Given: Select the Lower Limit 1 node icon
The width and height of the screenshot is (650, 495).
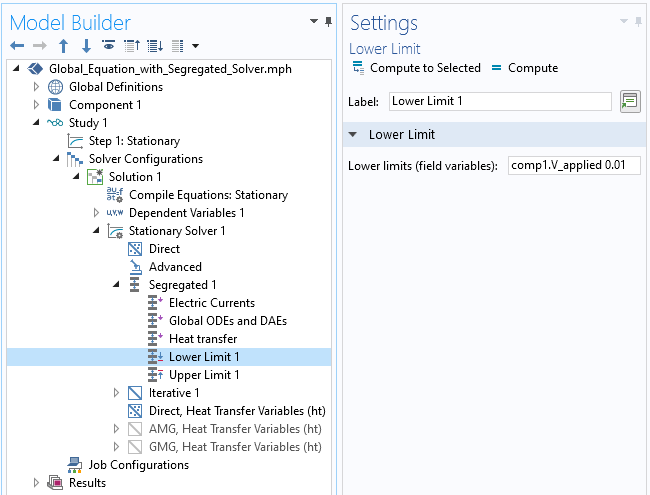Looking at the screenshot, I should pyautogui.click(x=155, y=357).
